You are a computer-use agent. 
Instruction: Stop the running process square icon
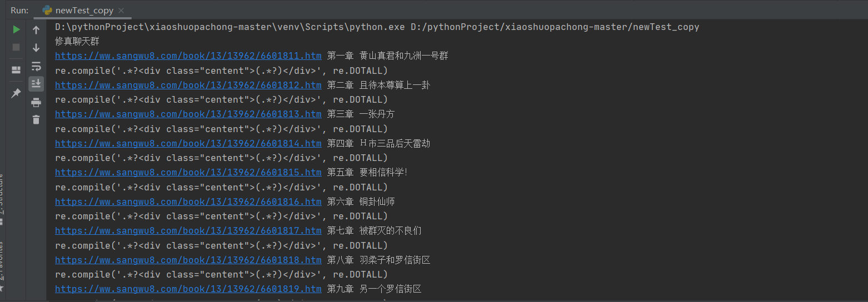16,47
